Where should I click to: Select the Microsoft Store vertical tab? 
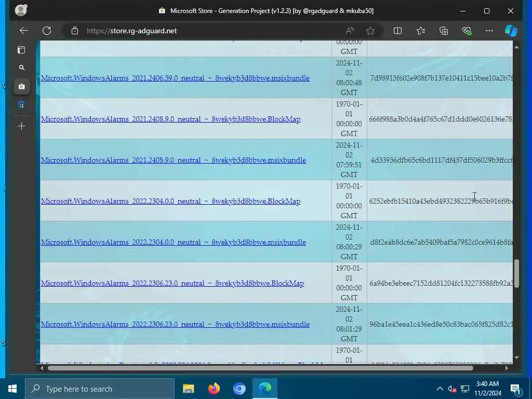[22, 87]
